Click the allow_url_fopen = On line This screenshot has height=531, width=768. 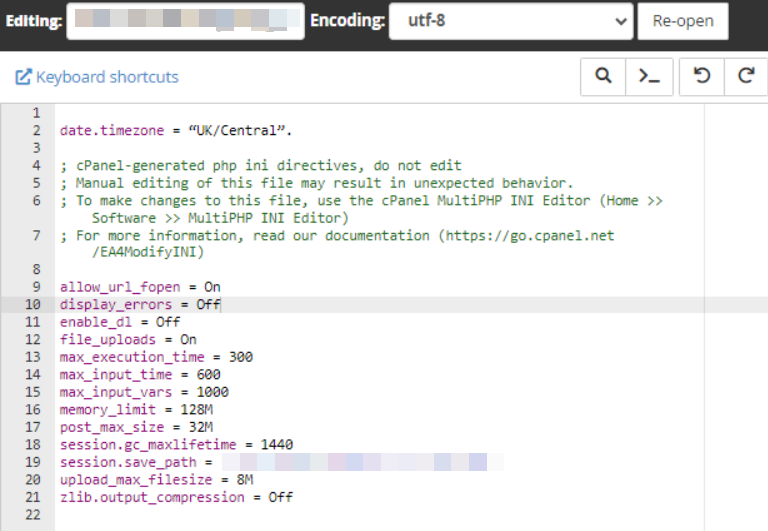pos(140,287)
